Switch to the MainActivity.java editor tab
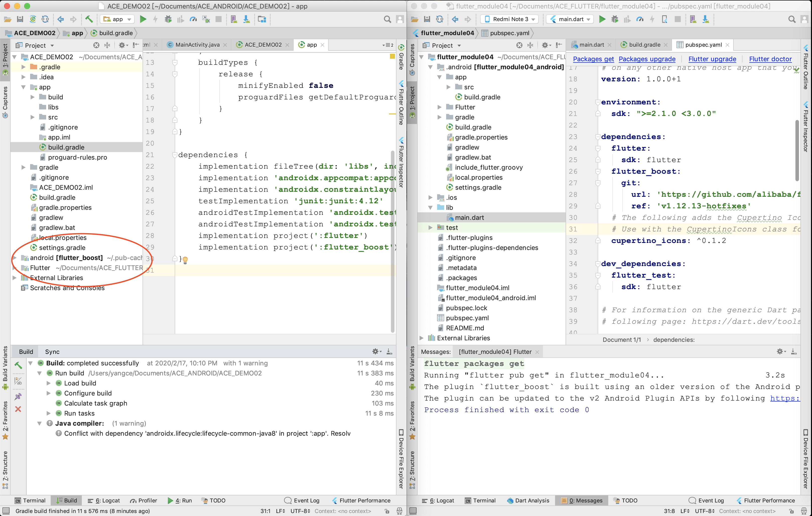 (197, 44)
